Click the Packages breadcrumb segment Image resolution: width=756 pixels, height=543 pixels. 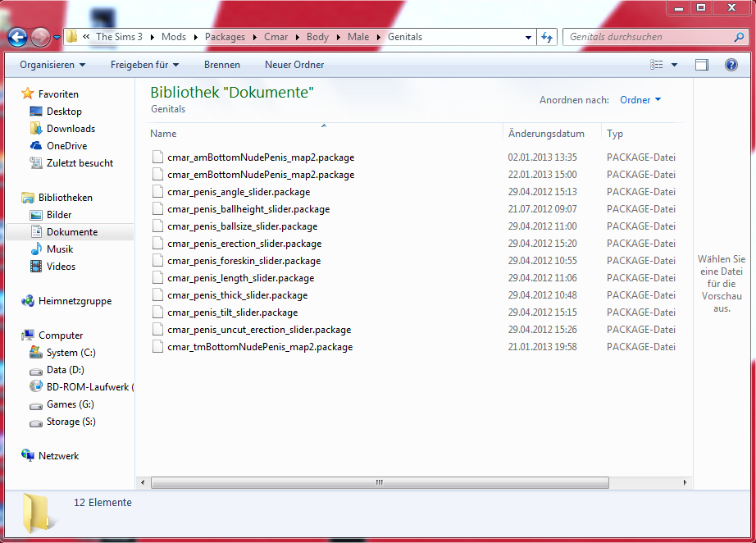(225, 37)
